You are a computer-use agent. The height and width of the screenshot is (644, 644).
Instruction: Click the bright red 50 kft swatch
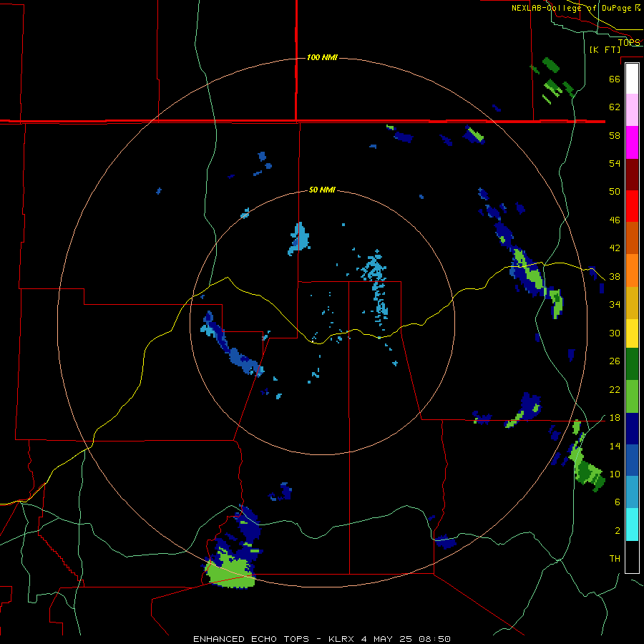coord(632,206)
